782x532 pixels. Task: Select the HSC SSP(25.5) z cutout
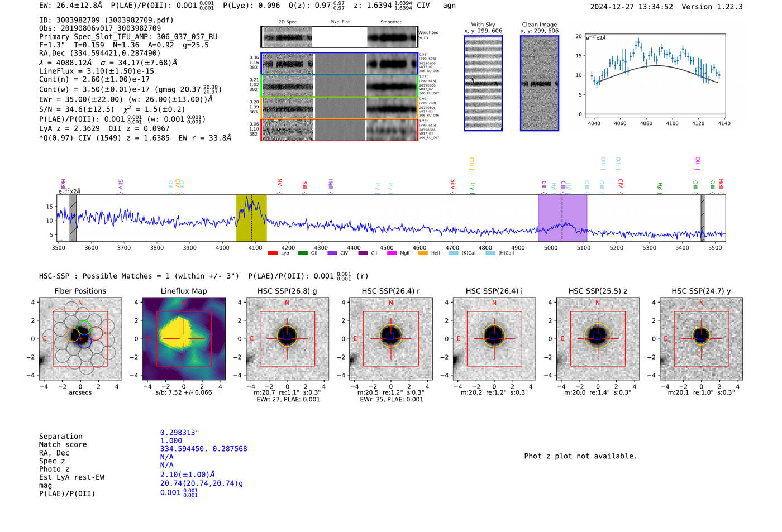[598, 339]
